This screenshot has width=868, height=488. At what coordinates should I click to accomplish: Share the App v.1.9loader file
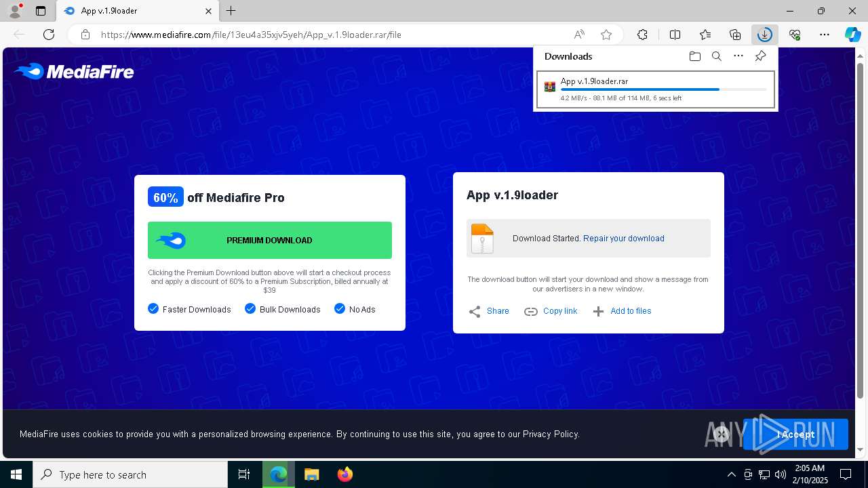pyautogui.click(x=489, y=311)
